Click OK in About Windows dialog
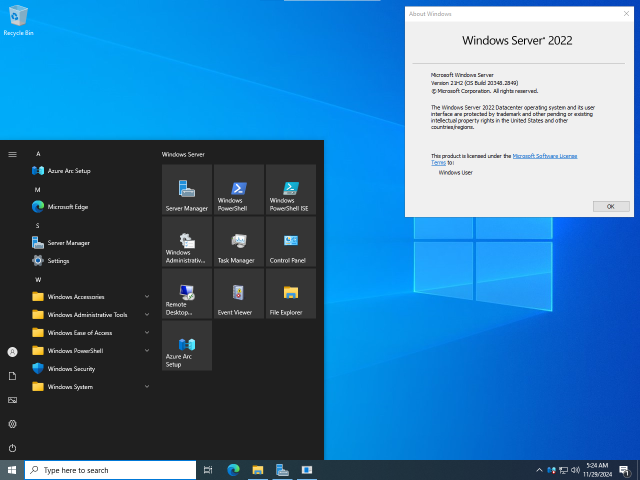Image resolution: width=640 pixels, height=480 pixels. (x=611, y=207)
